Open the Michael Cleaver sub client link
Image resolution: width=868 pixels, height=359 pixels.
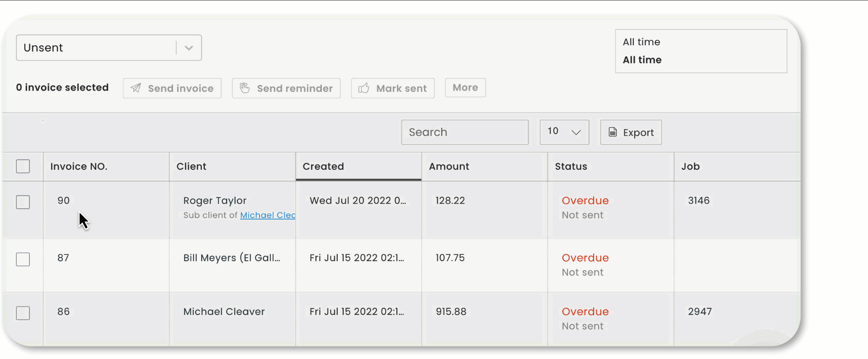tap(268, 215)
